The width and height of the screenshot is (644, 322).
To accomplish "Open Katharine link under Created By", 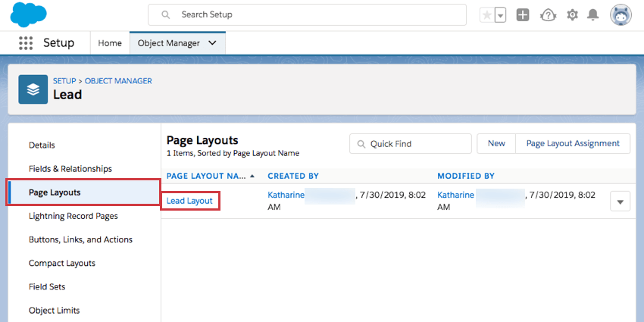I will [286, 195].
